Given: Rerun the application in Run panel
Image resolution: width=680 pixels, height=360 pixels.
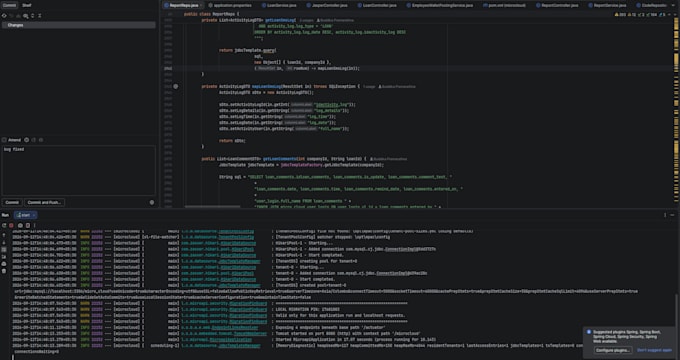Looking at the screenshot, I should pyautogui.click(x=4, y=226).
